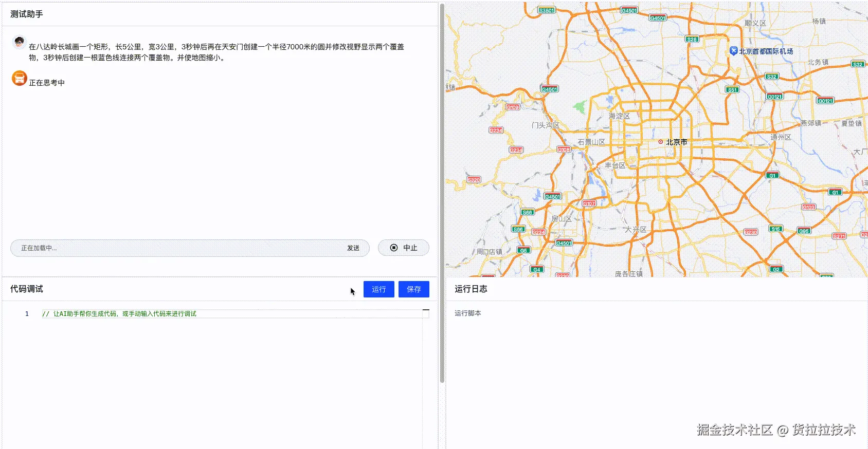This screenshot has width=868, height=449.
Task: Click the G230 road shield on map
Action: click(751, 232)
